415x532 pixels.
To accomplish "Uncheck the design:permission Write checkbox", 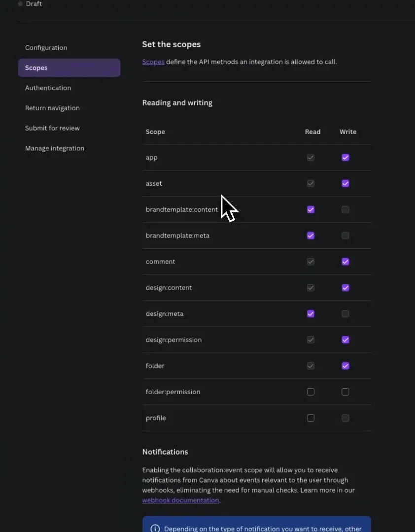I will [346, 340].
